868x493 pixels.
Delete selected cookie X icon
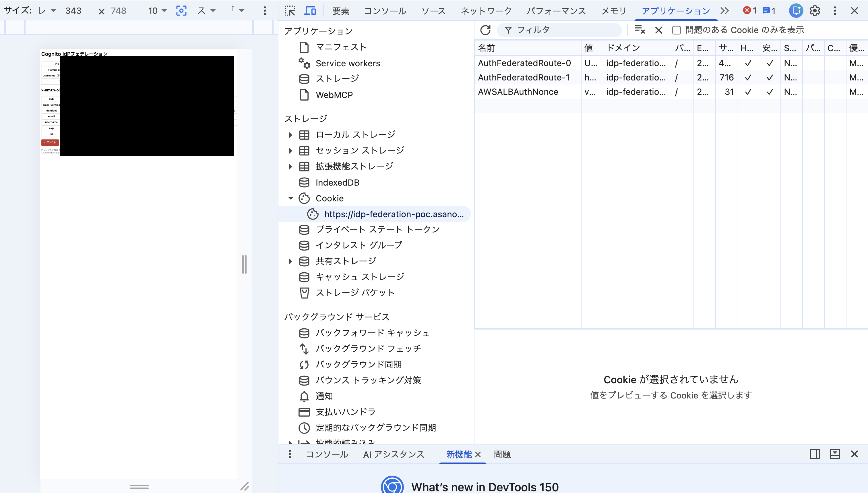[x=659, y=30]
